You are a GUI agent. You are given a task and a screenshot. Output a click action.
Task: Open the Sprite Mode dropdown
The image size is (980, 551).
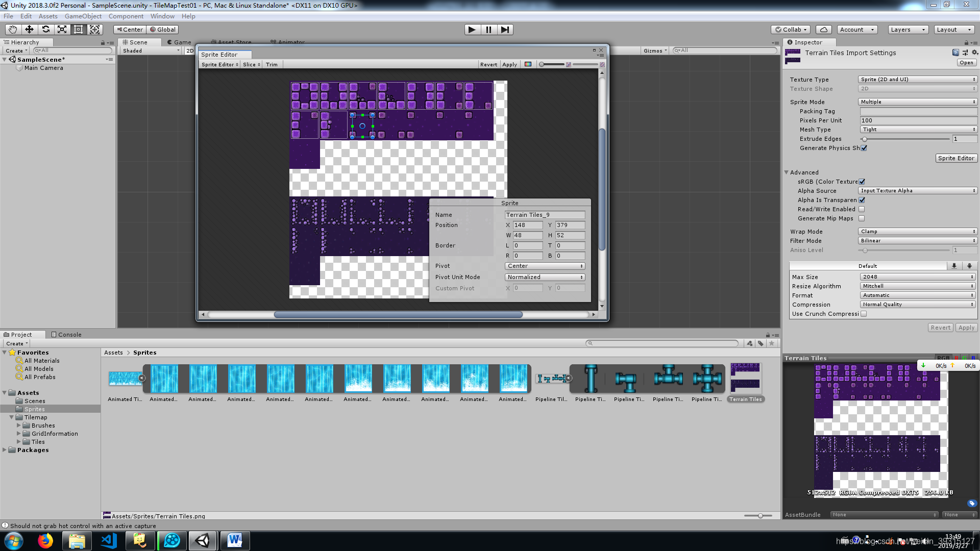[x=917, y=102]
